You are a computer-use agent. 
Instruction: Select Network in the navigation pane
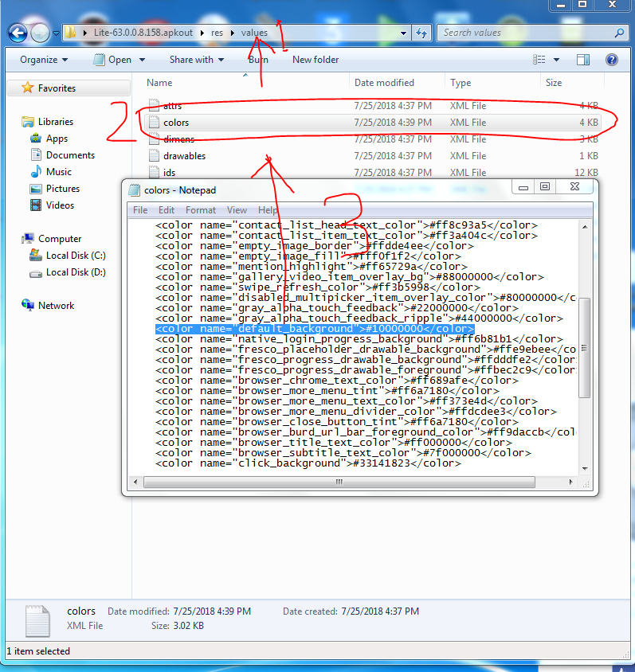(x=56, y=306)
